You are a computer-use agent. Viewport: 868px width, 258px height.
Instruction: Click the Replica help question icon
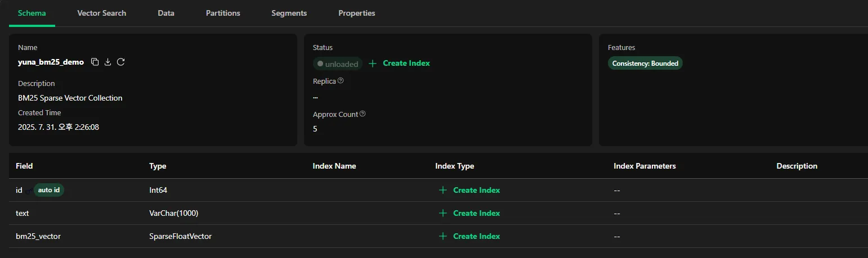coord(341,81)
